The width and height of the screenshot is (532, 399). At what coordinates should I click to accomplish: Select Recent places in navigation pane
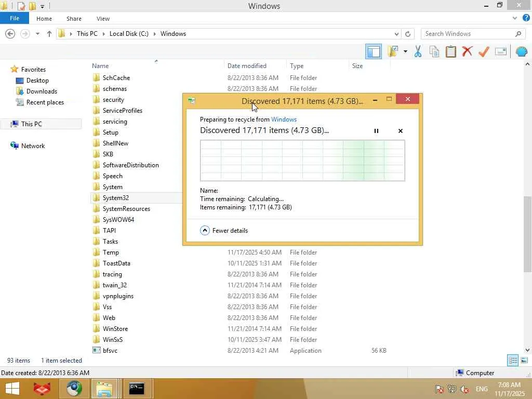45,102
